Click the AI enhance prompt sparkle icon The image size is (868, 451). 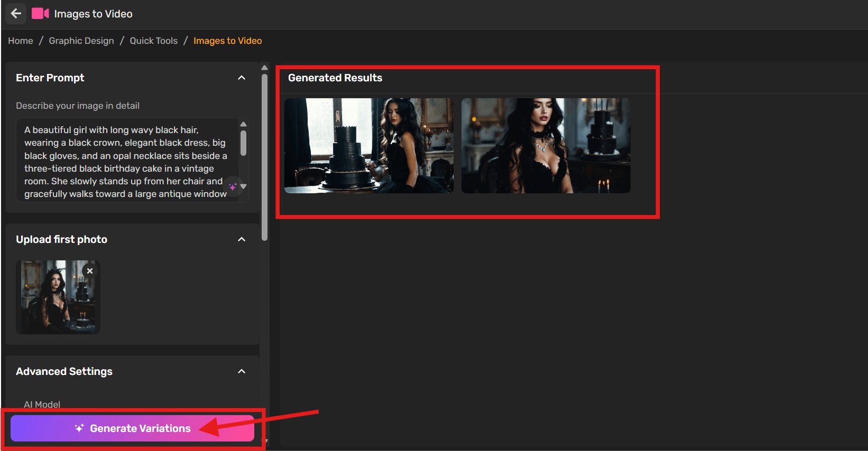point(233,186)
